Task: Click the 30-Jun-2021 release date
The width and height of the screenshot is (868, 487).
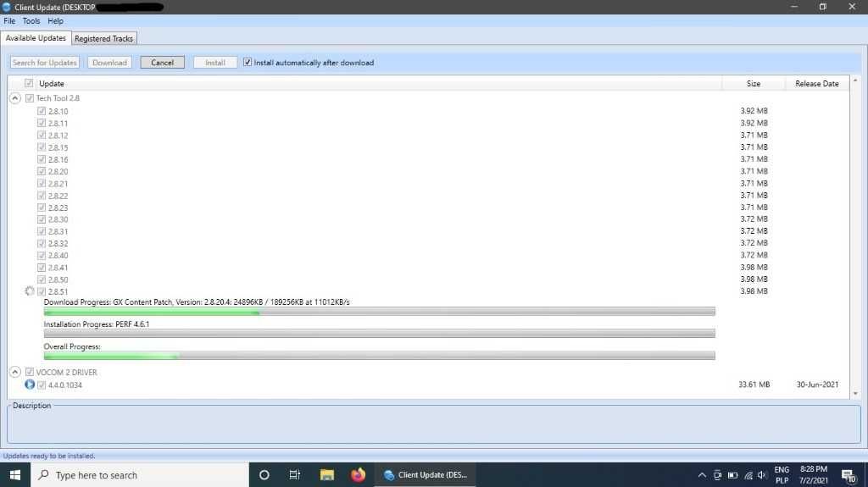Action: click(817, 384)
